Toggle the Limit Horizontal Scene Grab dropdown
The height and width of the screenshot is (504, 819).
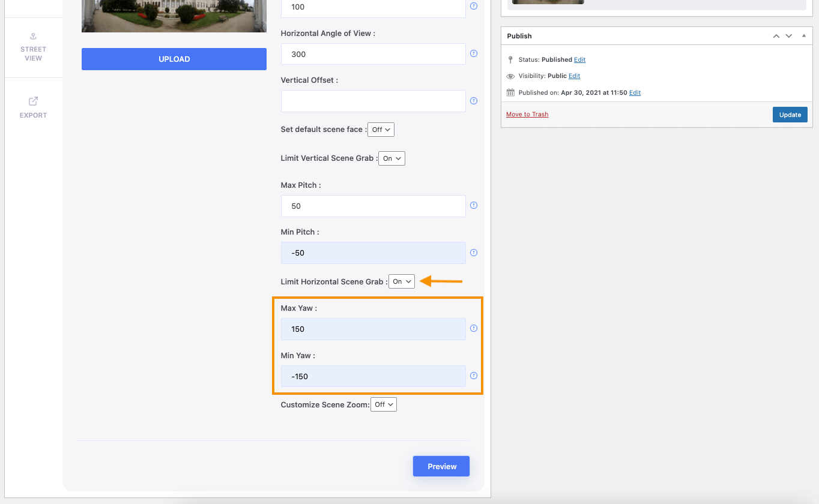pyautogui.click(x=402, y=281)
